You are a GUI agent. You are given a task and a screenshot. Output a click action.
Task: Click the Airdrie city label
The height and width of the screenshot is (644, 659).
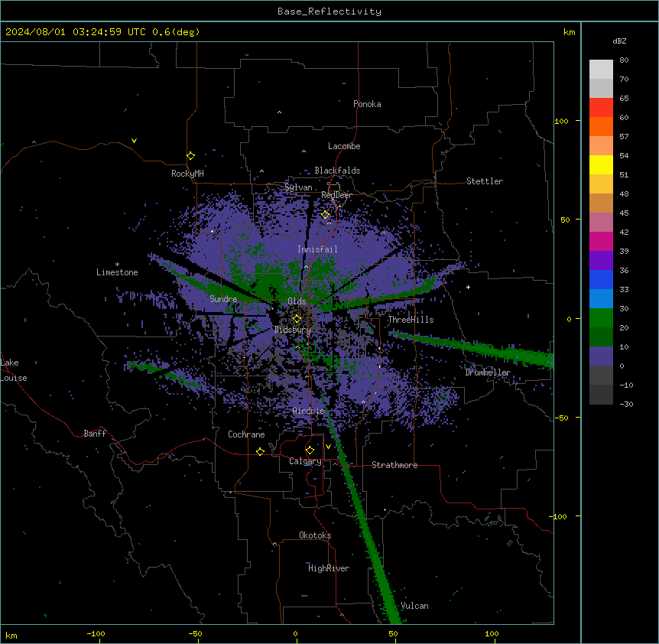[x=308, y=411]
